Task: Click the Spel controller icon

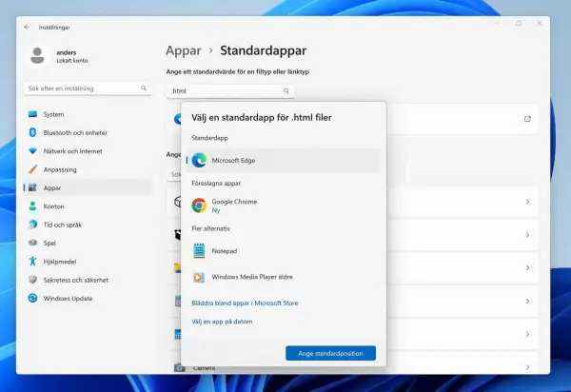Action: (32, 243)
